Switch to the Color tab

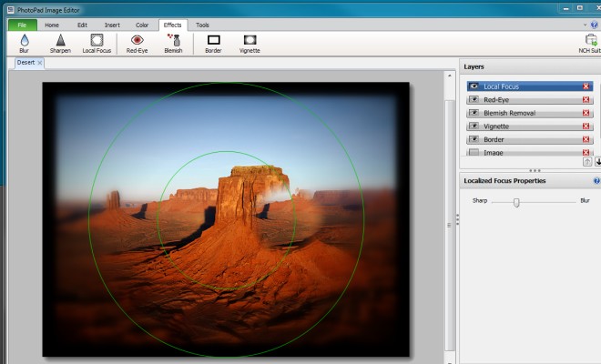pos(142,25)
